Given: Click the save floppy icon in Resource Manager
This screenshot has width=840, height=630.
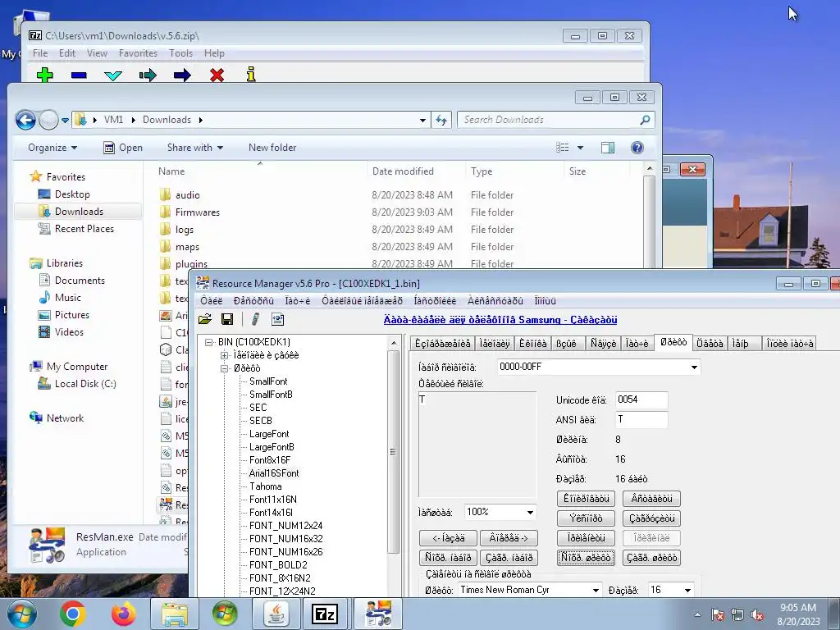Looking at the screenshot, I should click(227, 319).
